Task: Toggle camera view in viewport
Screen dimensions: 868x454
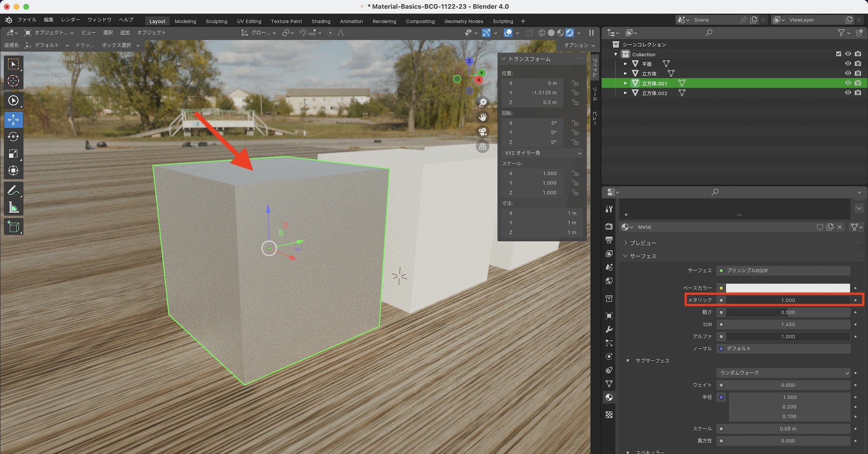Action: (483, 132)
